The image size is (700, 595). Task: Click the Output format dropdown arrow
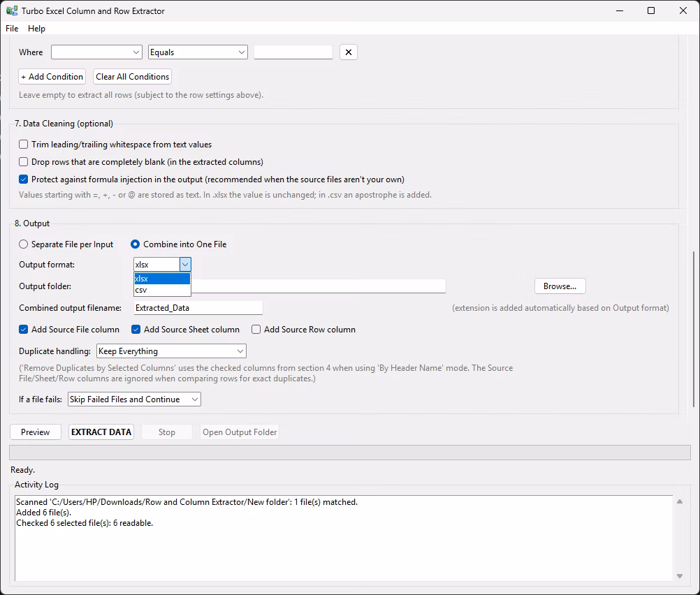tap(185, 264)
